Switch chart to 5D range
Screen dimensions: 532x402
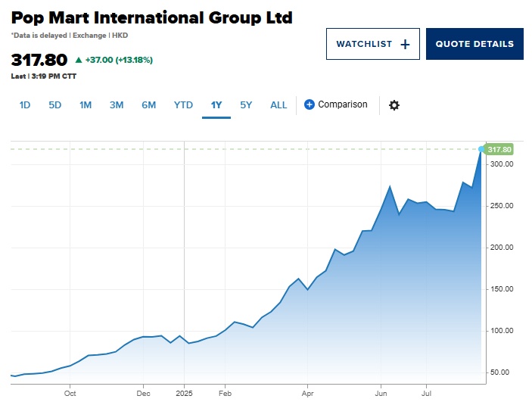pos(54,105)
